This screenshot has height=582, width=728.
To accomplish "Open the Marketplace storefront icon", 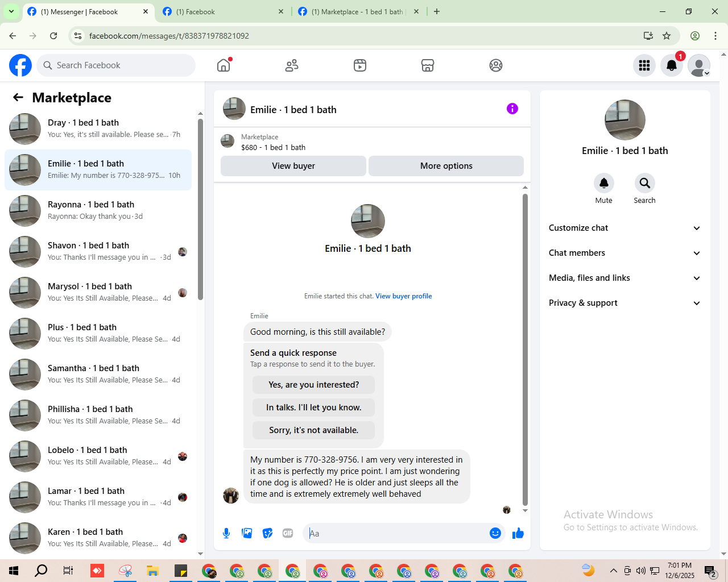I will tap(428, 65).
